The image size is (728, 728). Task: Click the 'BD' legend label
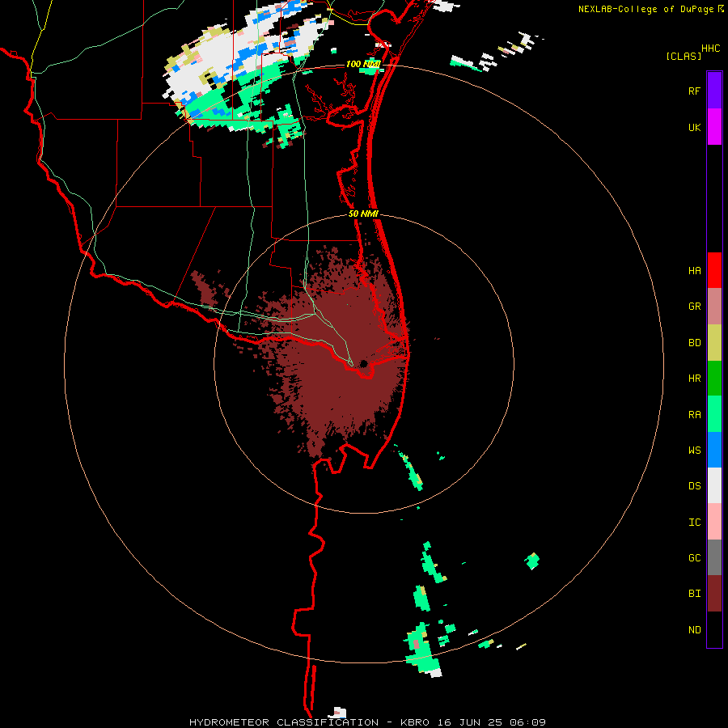click(x=695, y=343)
